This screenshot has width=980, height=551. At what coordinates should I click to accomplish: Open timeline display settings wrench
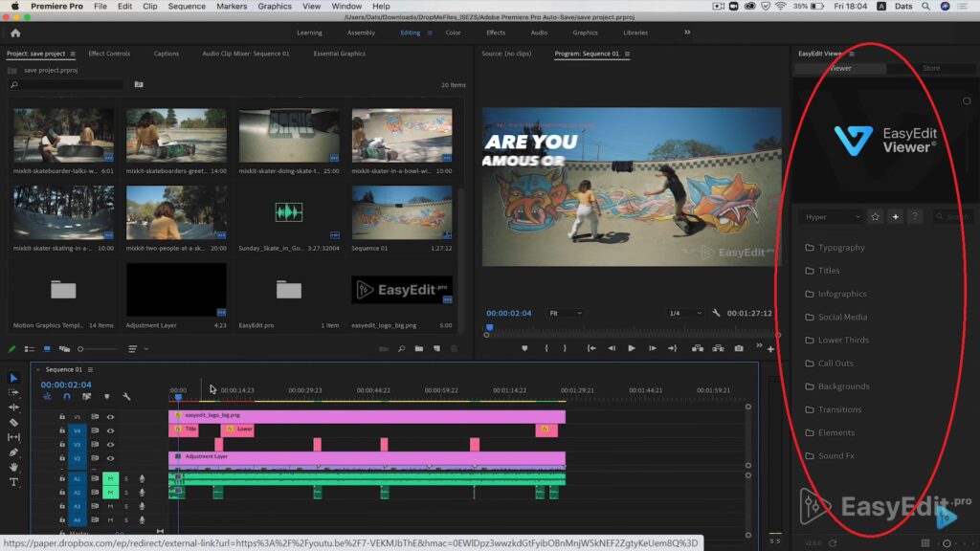(127, 397)
